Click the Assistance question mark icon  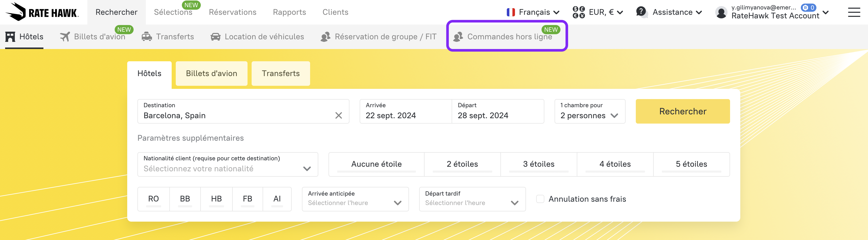point(641,12)
